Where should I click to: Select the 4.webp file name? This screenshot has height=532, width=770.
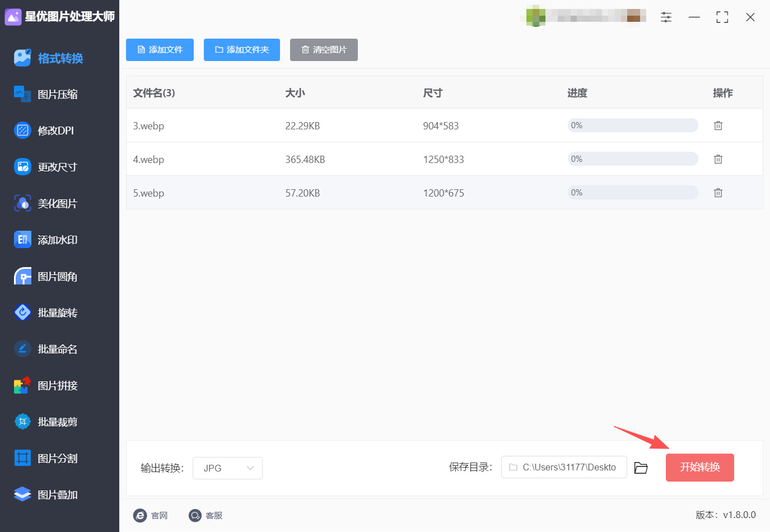[148, 160]
